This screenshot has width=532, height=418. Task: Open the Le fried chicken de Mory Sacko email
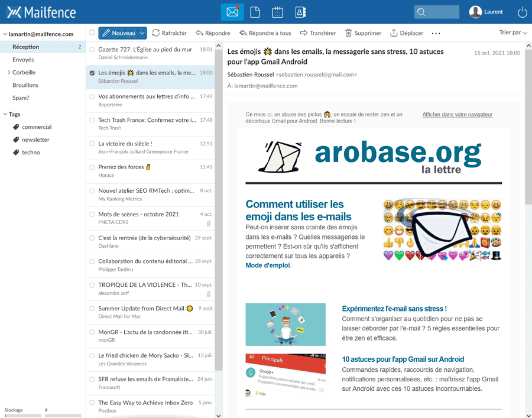pyautogui.click(x=150, y=359)
